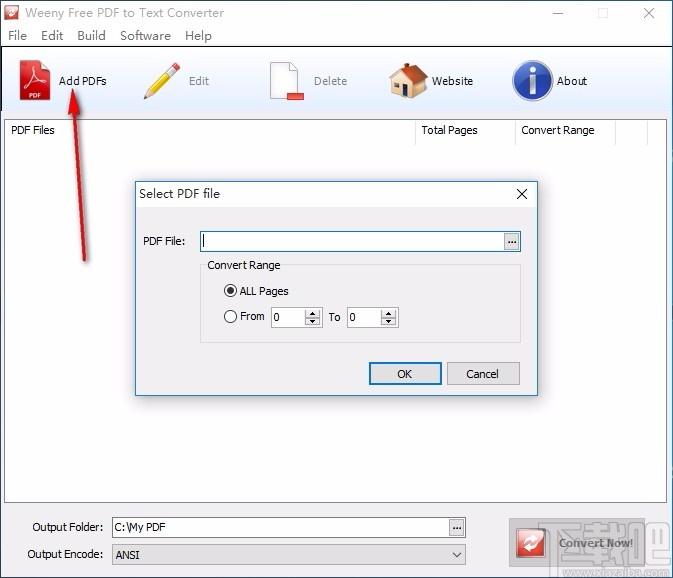Increase the To page value
Screen dimensions: 673x578
point(388,314)
